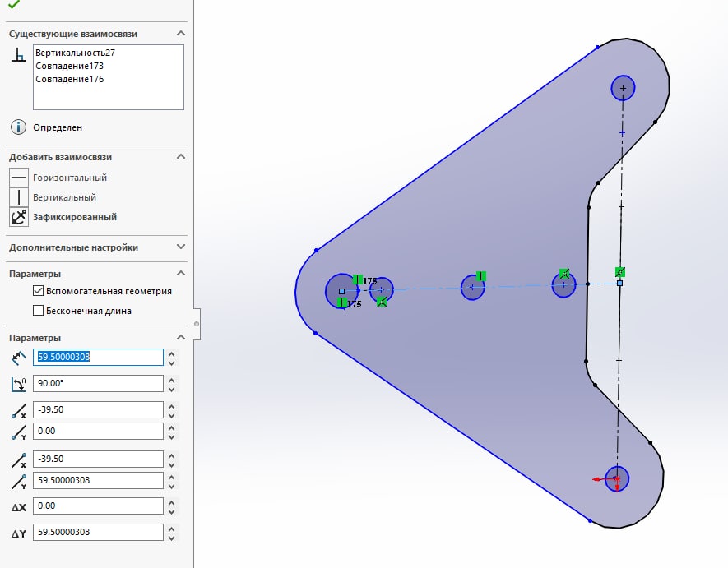Viewport: 728px width, 568px height.
Task: Click the end Y coordinate icon
Action: click(x=19, y=482)
